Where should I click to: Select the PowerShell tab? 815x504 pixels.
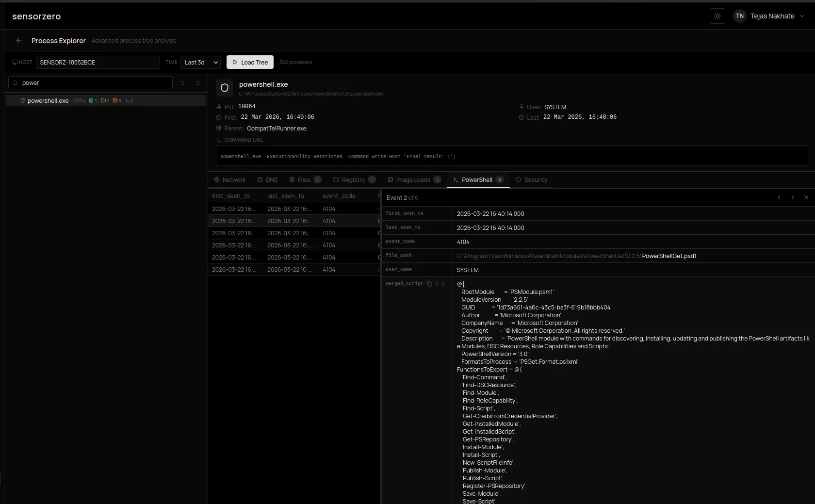(x=478, y=179)
